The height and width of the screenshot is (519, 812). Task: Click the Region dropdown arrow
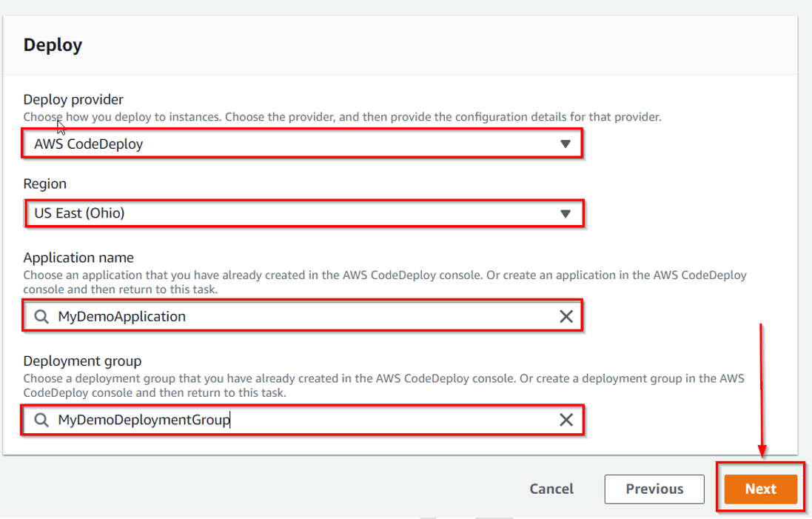(x=566, y=213)
